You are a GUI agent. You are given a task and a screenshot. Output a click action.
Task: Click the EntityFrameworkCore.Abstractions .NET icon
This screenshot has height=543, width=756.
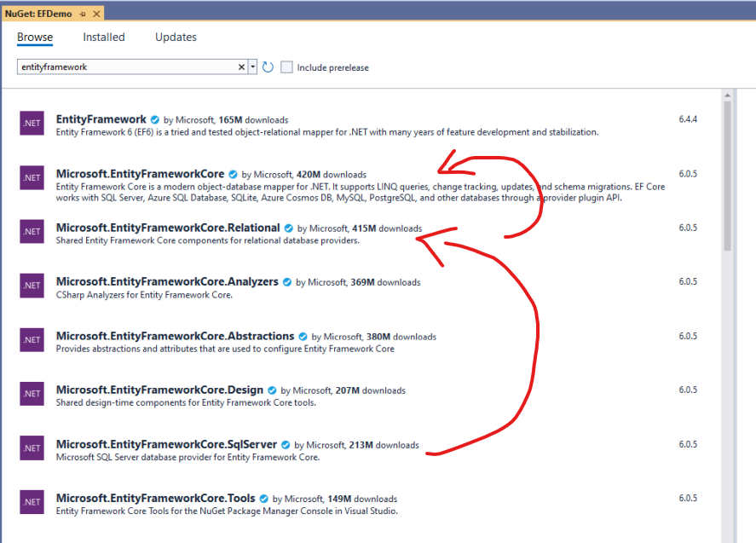click(x=32, y=340)
